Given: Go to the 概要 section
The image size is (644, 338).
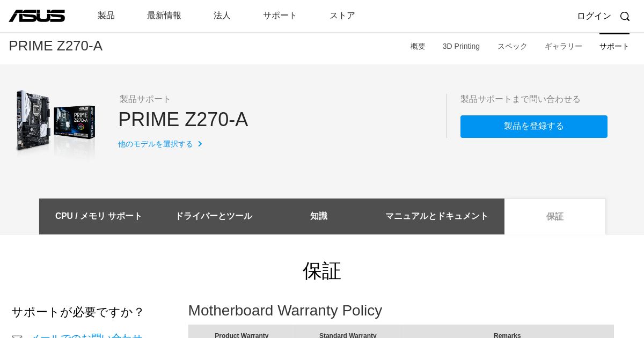Looking at the screenshot, I should point(418,46).
